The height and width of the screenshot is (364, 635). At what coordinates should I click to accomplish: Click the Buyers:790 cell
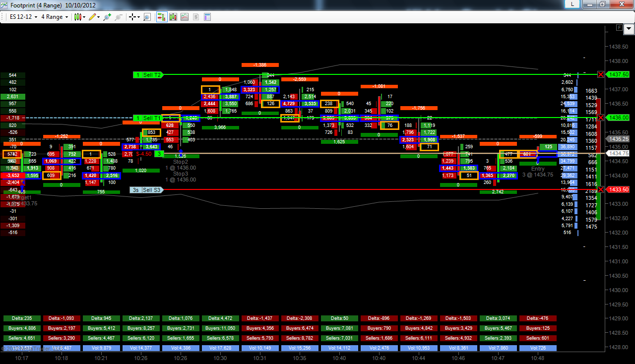point(379,328)
